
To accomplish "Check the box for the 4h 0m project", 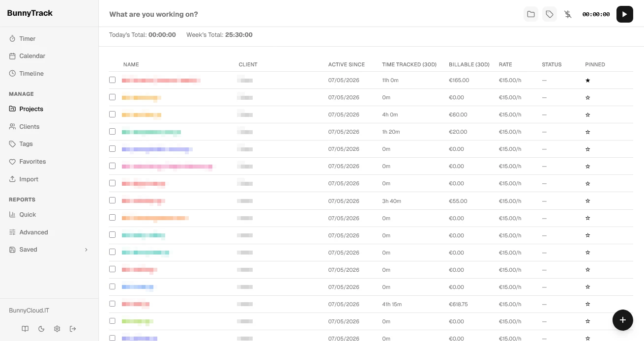I will (x=112, y=114).
